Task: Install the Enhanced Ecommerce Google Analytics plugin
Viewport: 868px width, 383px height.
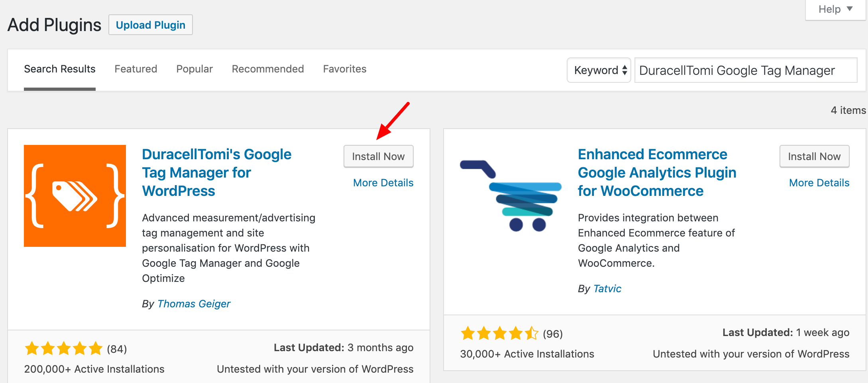Action: [x=815, y=156]
